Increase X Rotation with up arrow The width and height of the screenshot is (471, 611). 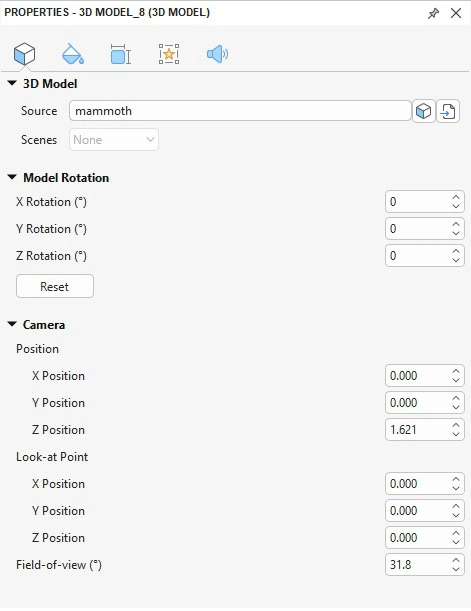456,197
